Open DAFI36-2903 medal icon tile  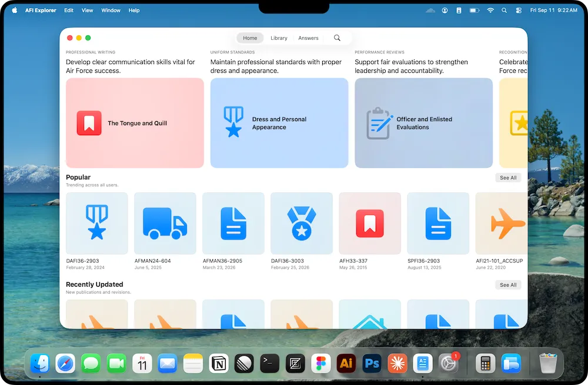97,223
